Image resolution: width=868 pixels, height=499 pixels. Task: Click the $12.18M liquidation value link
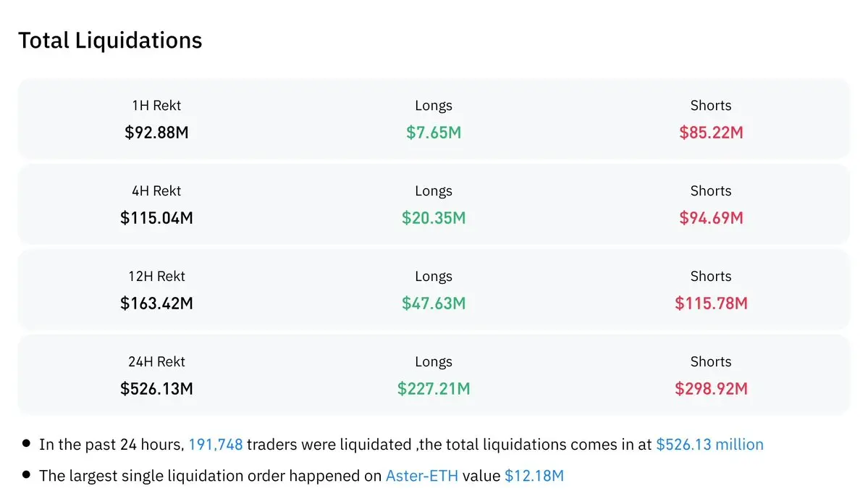pos(534,476)
